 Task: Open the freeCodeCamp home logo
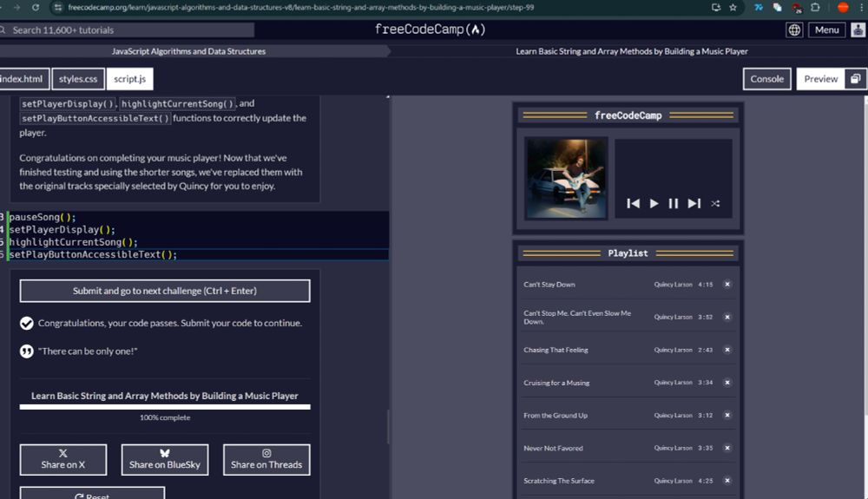point(431,30)
